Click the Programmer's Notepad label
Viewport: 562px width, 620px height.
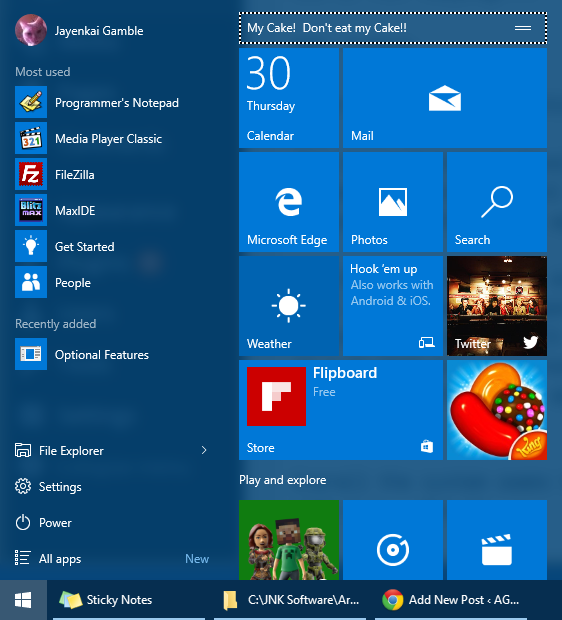[x=117, y=103]
